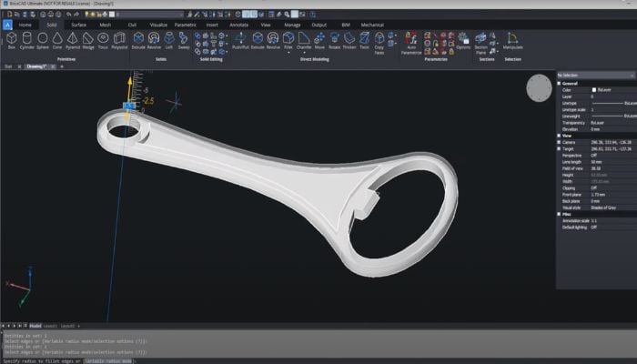Pick the Chamfer tool in ribbon
This screenshot has width=637, height=364.
303,39
